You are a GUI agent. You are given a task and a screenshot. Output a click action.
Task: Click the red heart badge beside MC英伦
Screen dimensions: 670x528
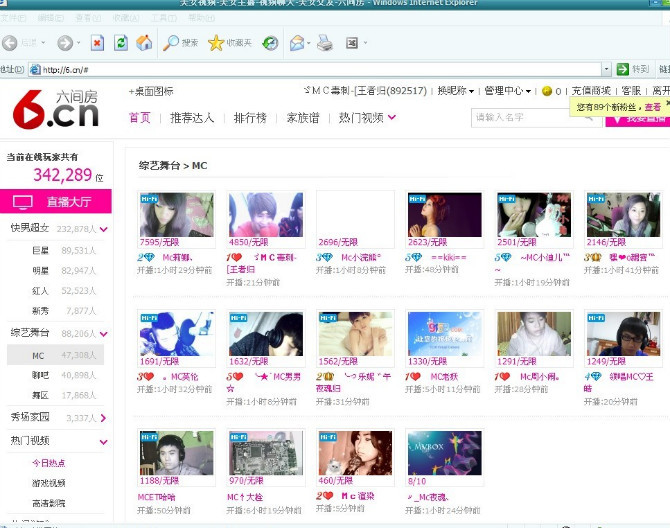pyautogui.click(x=145, y=377)
